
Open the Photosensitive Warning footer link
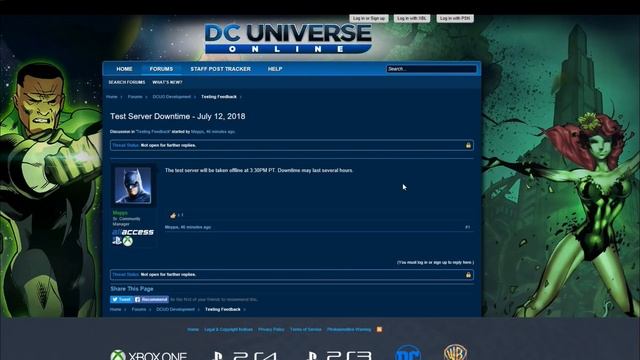coord(349,329)
